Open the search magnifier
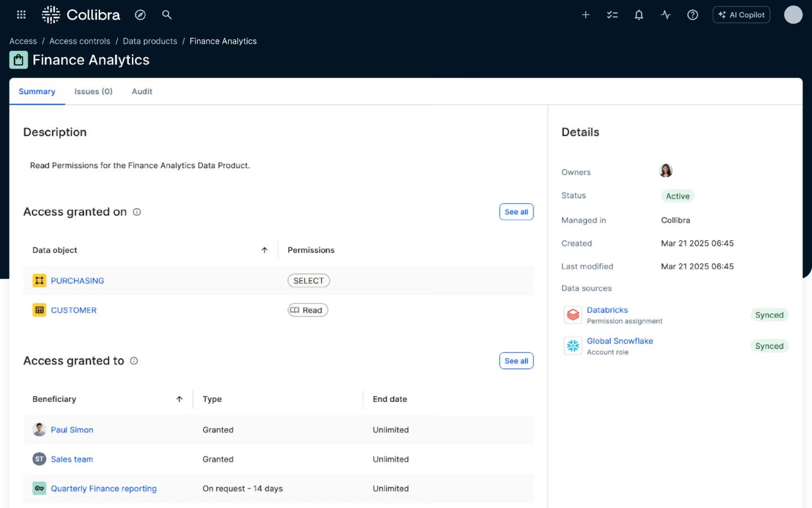 (167, 15)
